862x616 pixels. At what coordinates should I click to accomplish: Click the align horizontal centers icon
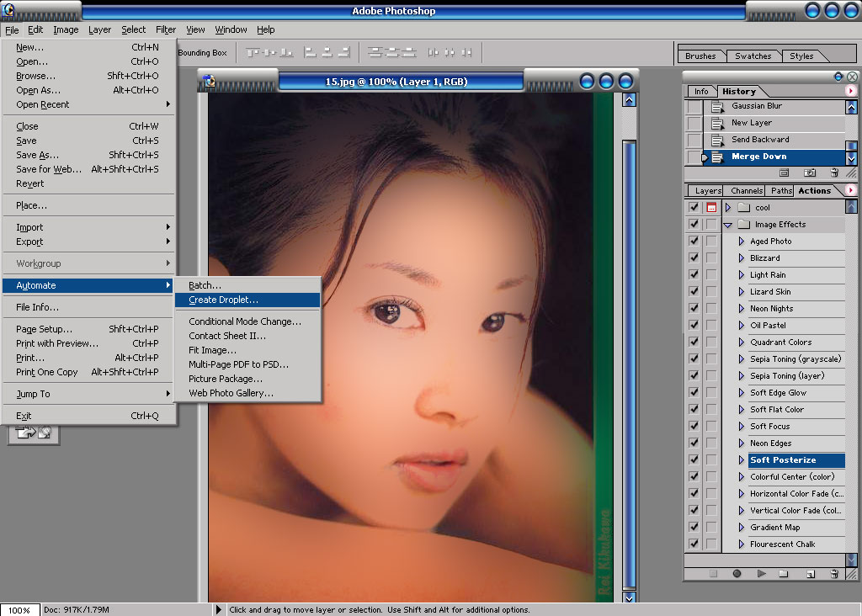(x=327, y=53)
